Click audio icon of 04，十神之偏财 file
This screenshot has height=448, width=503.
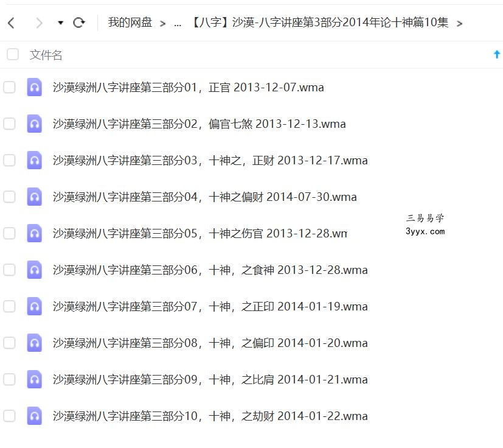34,197
